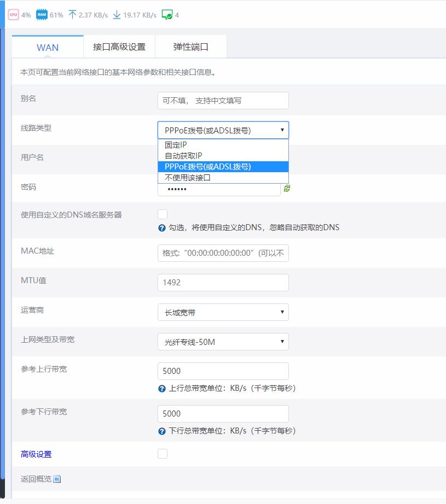Click the 别名 alias input field

(223, 101)
